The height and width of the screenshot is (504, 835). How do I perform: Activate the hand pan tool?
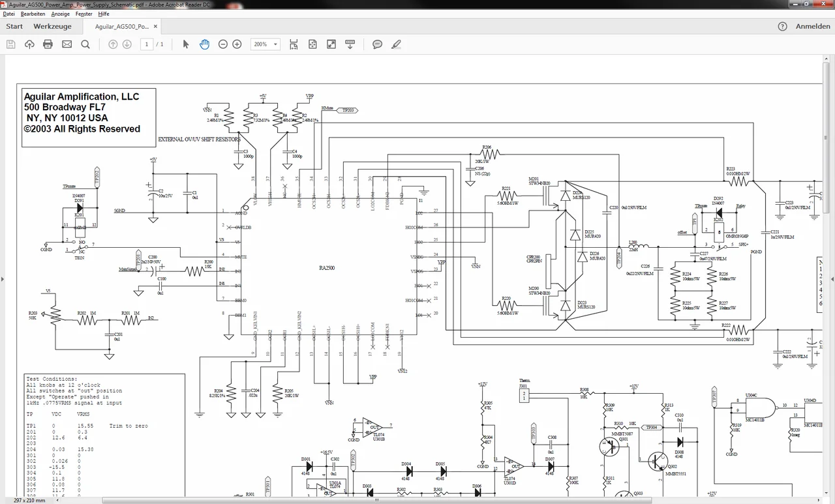(x=204, y=44)
